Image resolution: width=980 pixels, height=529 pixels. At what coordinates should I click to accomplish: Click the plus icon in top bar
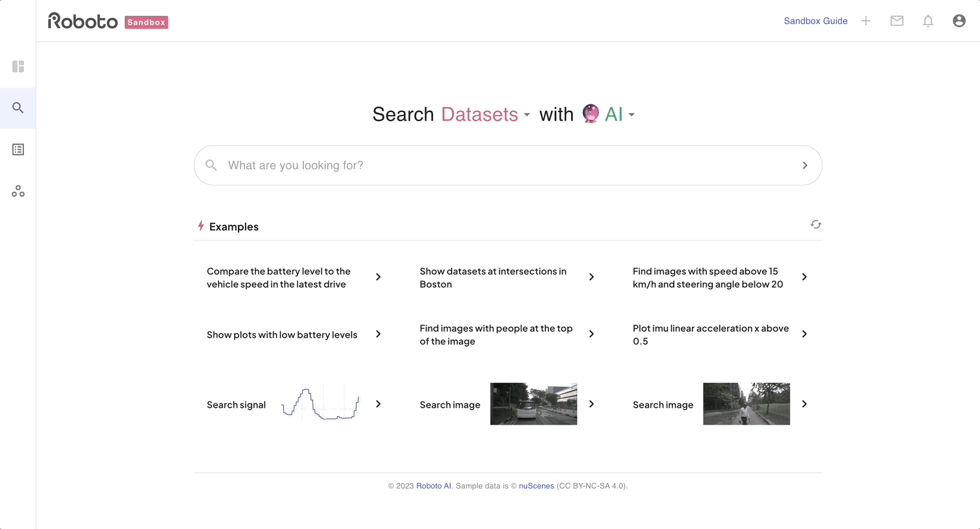866,21
